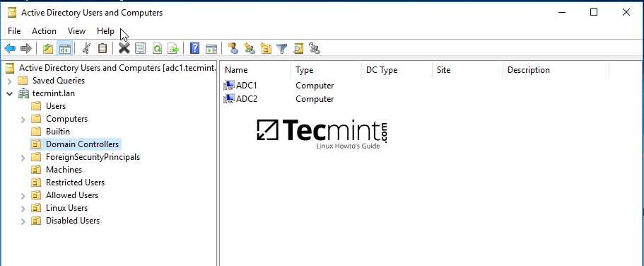Click the filter funnel toolbar icon
The image size is (644, 266).
pyautogui.click(x=281, y=49)
